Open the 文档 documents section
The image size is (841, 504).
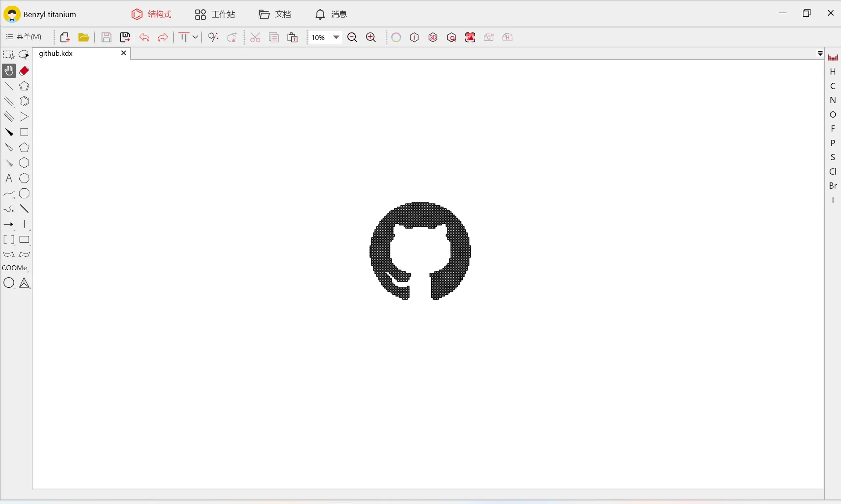[274, 14]
